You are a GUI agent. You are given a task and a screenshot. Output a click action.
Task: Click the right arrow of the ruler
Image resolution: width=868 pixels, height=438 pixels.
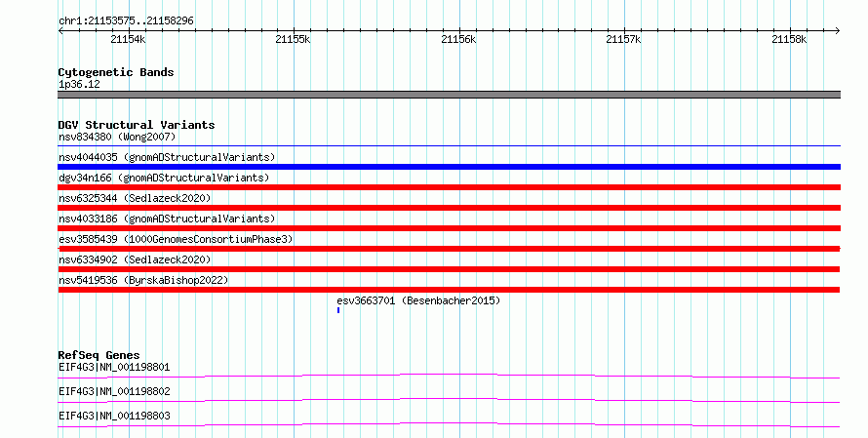pos(838,31)
